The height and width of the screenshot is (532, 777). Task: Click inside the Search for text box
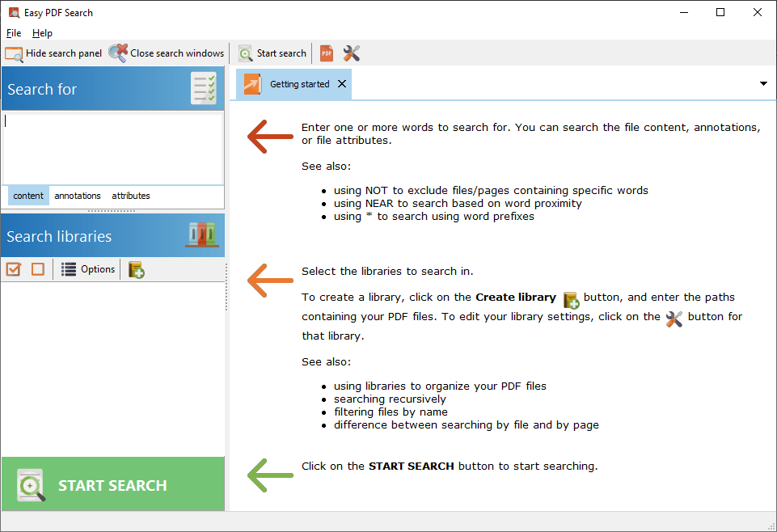112,149
